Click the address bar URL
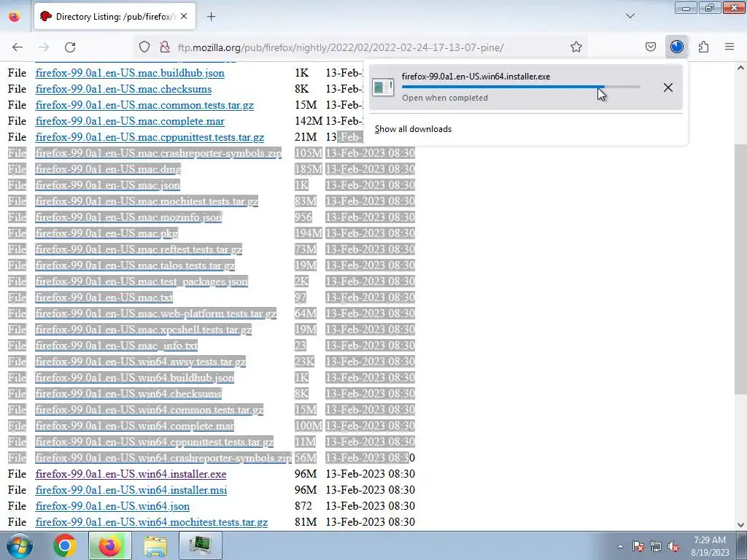The height and width of the screenshot is (560, 747). coord(341,47)
